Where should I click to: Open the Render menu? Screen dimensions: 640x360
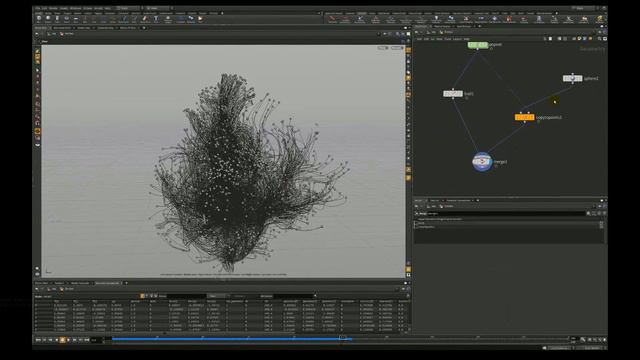click(53, 9)
